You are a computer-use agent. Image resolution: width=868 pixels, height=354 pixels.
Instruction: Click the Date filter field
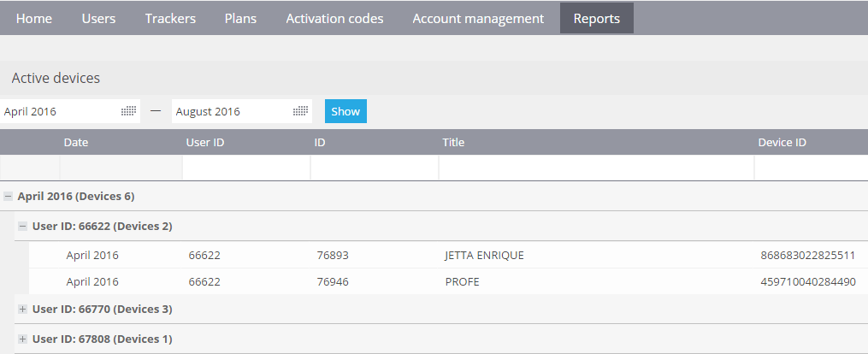[121, 168]
